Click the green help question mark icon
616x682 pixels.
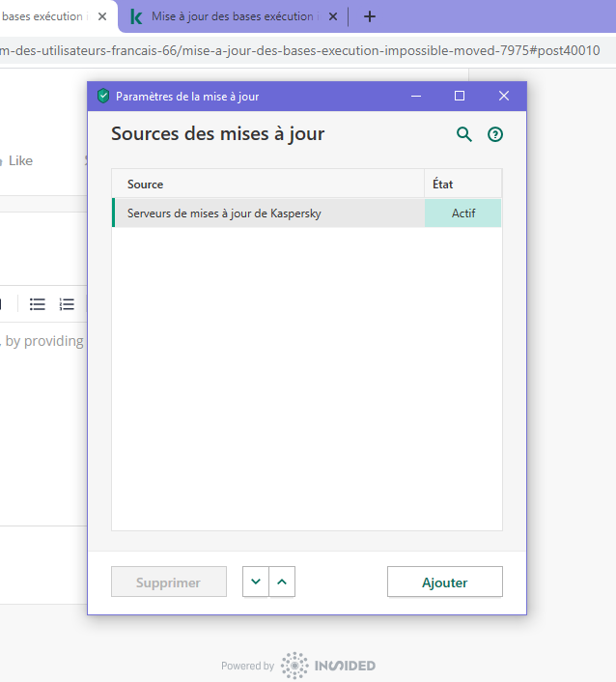[x=495, y=134]
